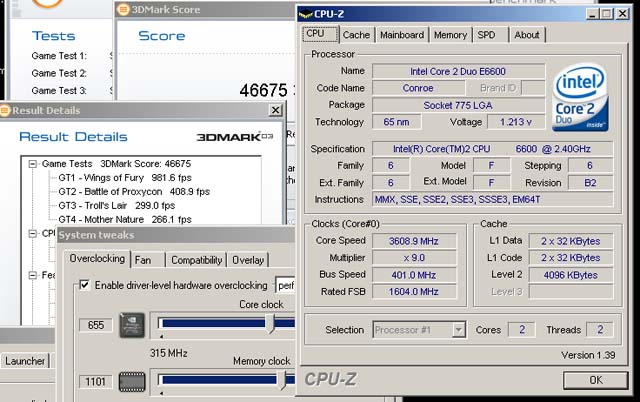This screenshot has height=402, width=640.
Task: Click the Instructions field MMX, SSE list
Action: click(x=493, y=200)
